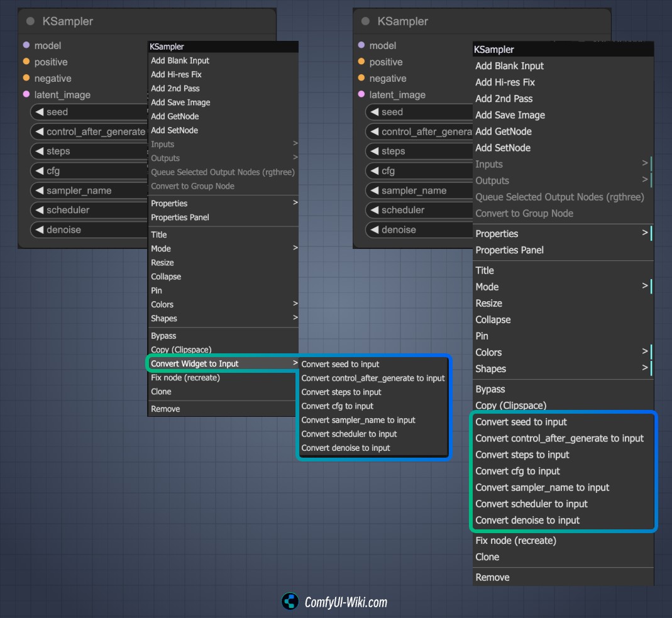The height and width of the screenshot is (618, 672).
Task: Choose Resize in left context menu
Action: pyautogui.click(x=223, y=263)
